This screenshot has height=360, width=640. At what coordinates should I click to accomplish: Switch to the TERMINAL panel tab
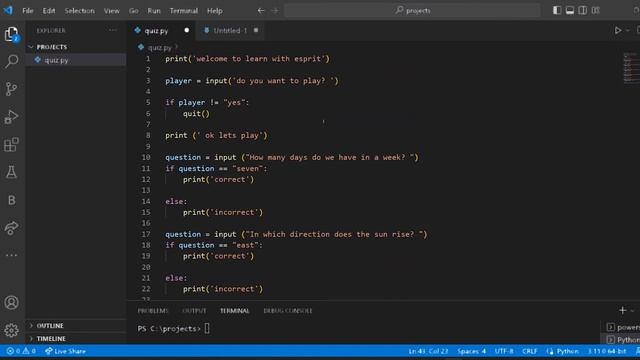tap(234, 311)
